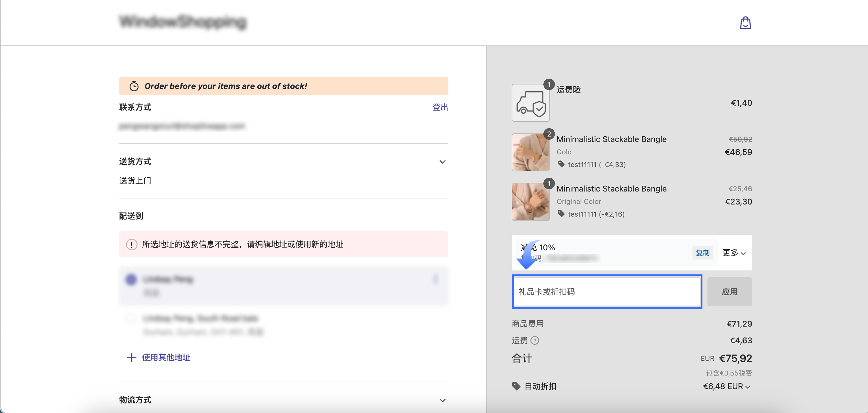Open the shopping bag cart icon
Screen dimensions: 868x413
point(745,23)
